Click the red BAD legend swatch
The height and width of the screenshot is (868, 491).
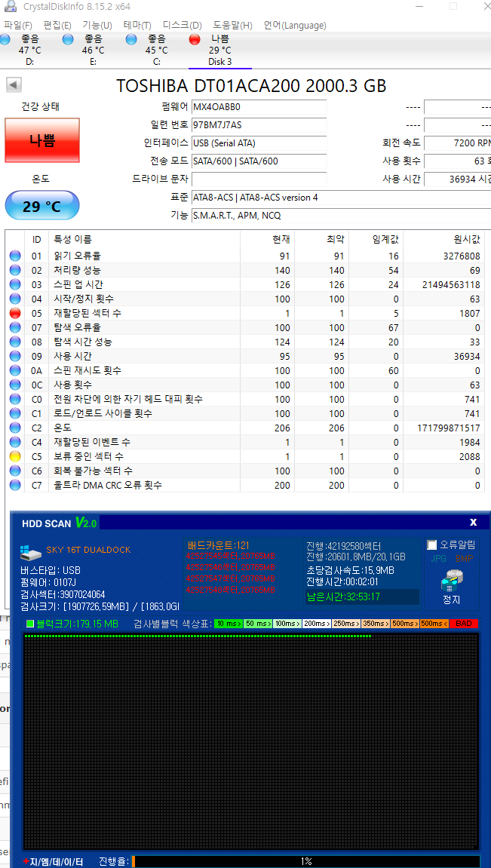pyautogui.click(x=463, y=624)
